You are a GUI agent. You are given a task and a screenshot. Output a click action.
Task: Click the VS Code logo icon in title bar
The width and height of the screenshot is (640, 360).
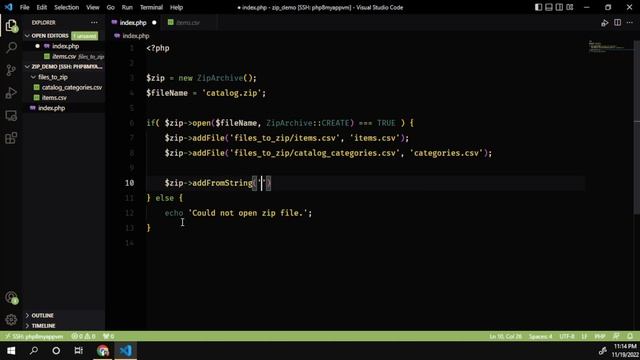click(9, 7)
